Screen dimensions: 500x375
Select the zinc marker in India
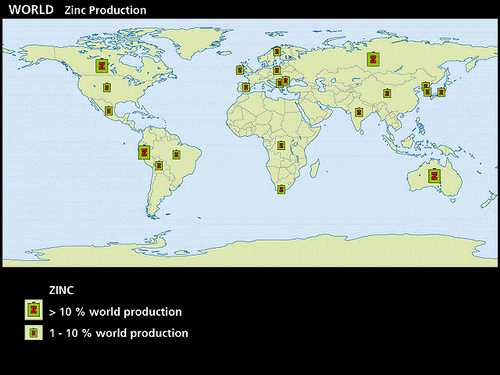click(359, 112)
